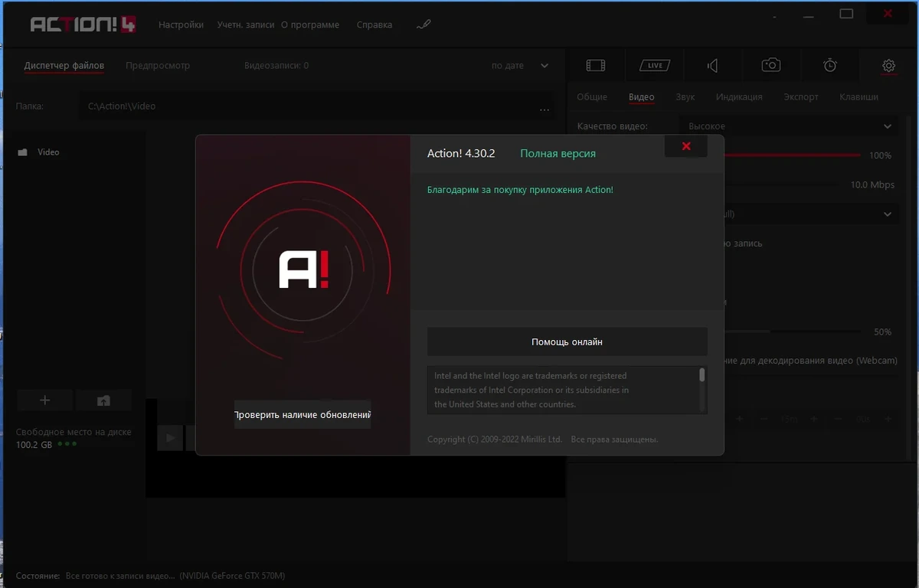Open settings gear icon in panel
Image resolution: width=919 pixels, height=588 pixels.
coord(888,65)
